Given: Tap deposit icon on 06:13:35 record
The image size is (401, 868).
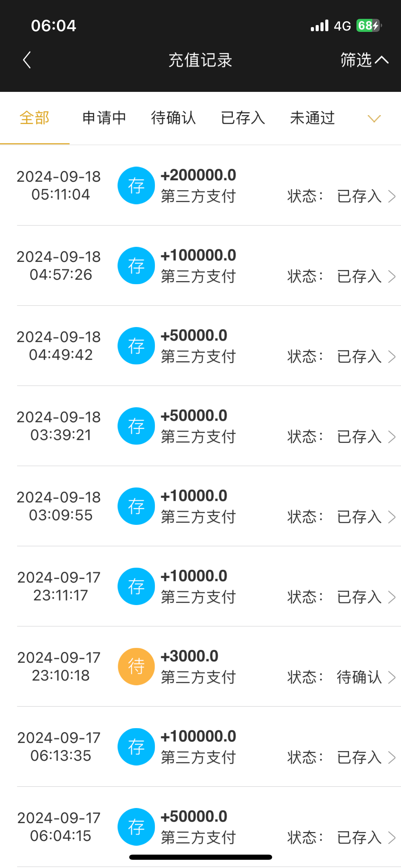Looking at the screenshot, I should pyautogui.click(x=136, y=747).
